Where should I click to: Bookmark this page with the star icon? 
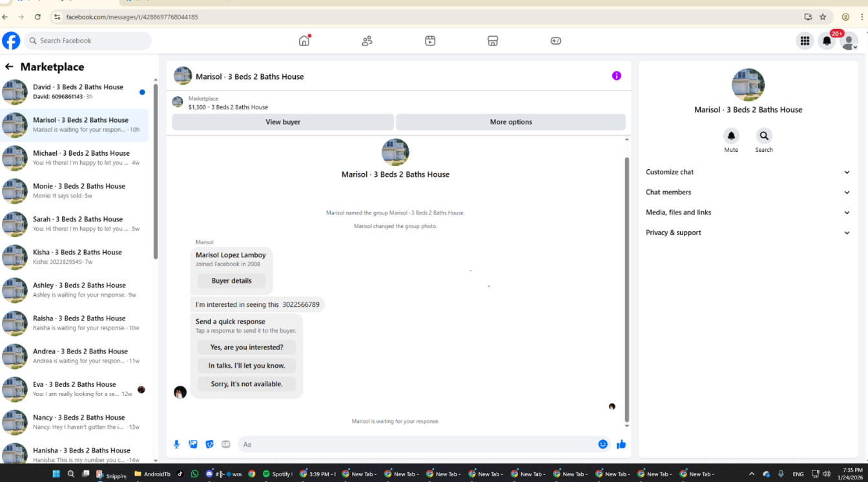click(x=823, y=17)
